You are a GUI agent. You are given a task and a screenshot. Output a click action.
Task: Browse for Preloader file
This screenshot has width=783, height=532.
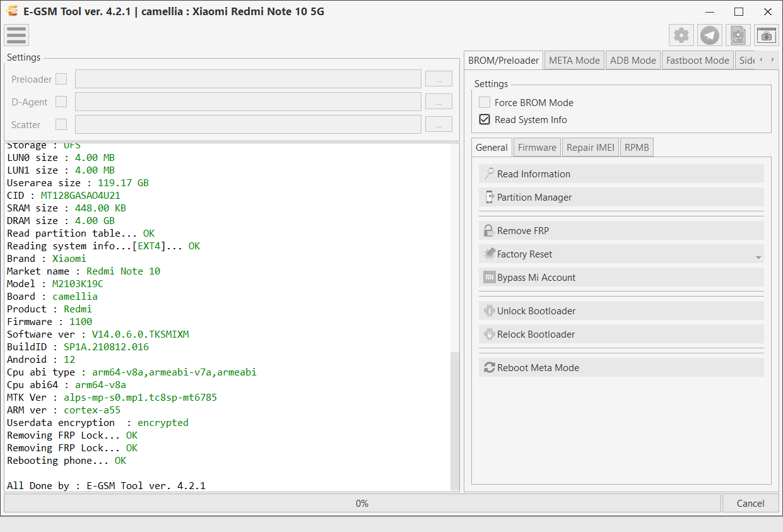coord(439,79)
